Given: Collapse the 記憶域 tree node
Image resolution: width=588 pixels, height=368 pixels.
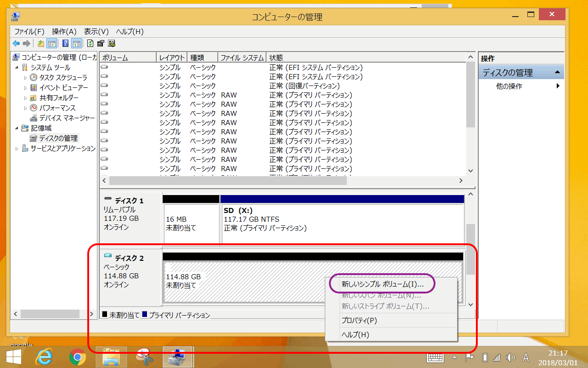Looking at the screenshot, I should click(17, 128).
